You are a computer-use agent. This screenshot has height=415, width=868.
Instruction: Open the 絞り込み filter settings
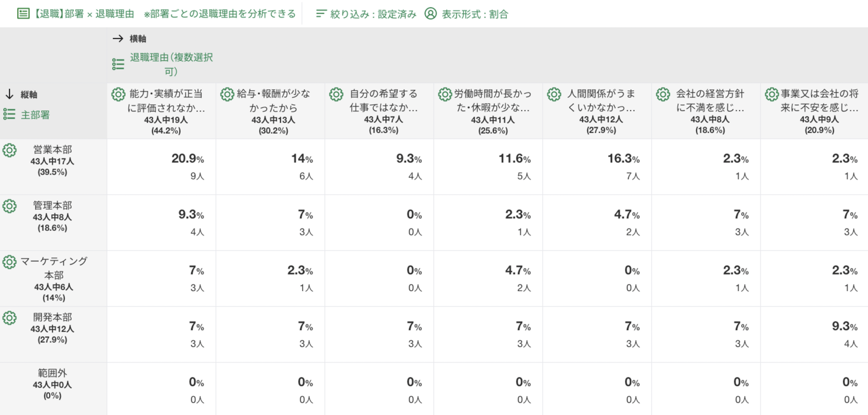click(366, 14)
